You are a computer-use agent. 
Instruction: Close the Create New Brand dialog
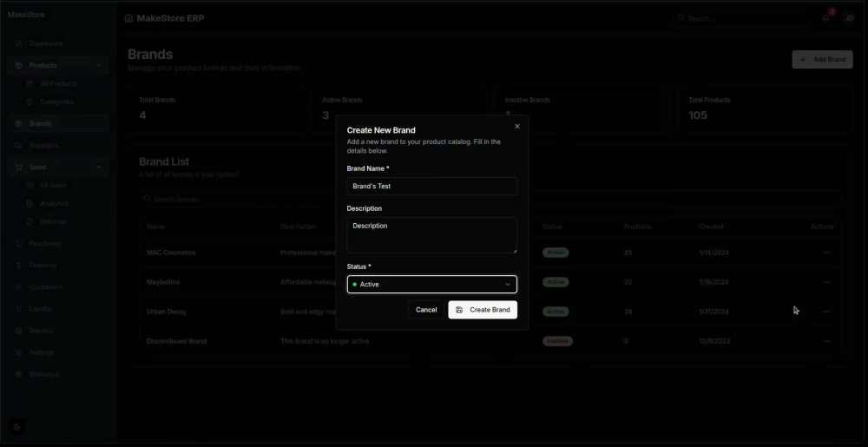(517, 126)
